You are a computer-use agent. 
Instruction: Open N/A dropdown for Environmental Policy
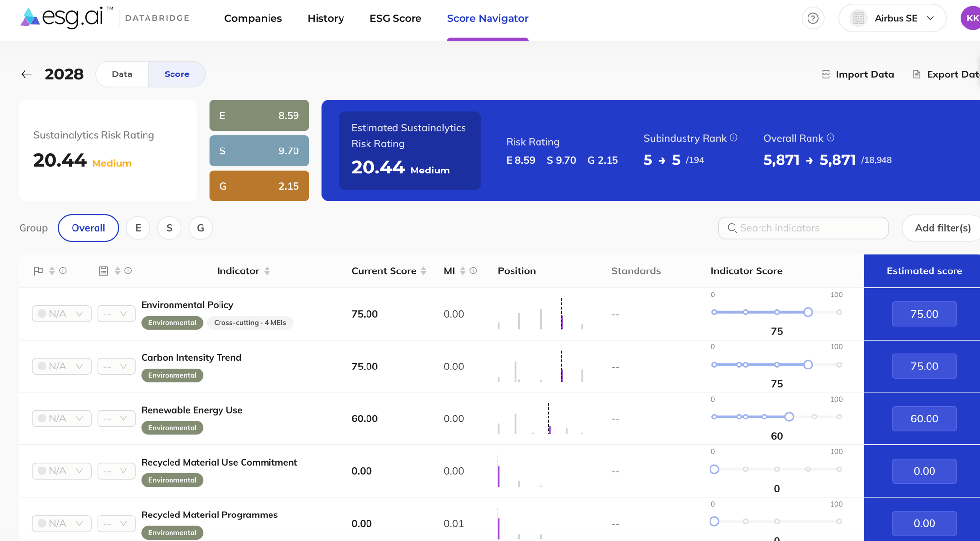pos(62,314)
